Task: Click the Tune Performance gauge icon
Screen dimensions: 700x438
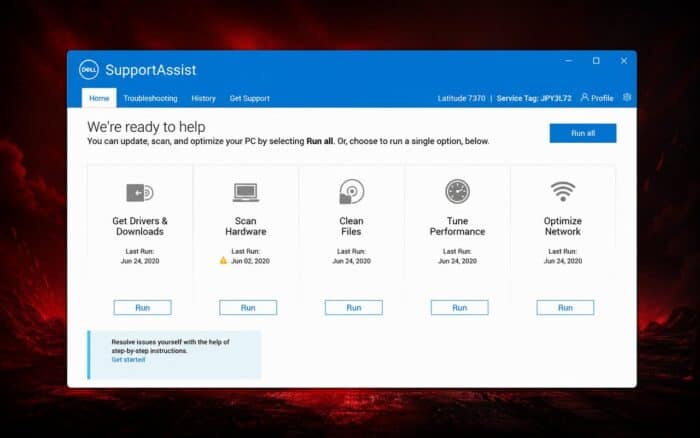Action: pyautogui.click(x=457, y=192)
